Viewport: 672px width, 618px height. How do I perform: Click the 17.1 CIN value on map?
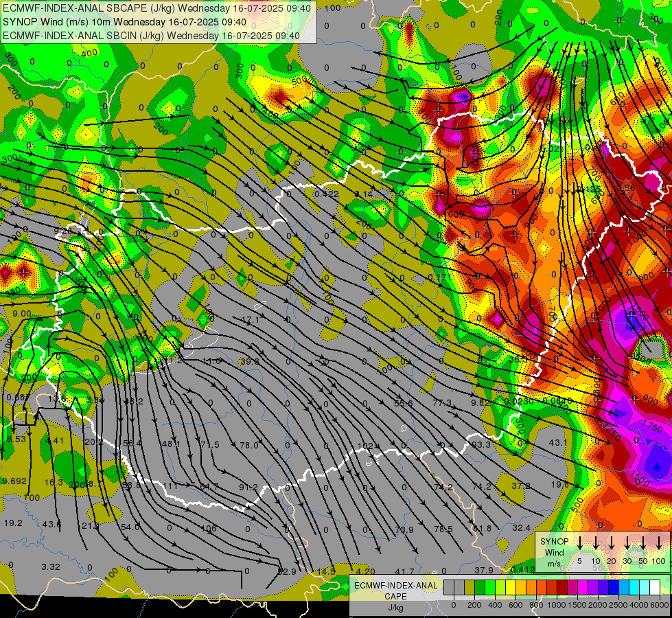(251, 319)
